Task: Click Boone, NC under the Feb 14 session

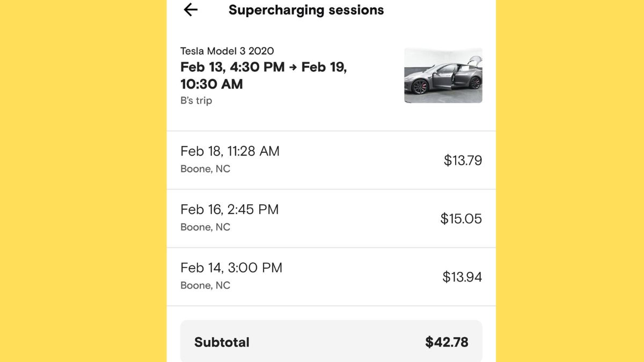Action: pos(205,286)
